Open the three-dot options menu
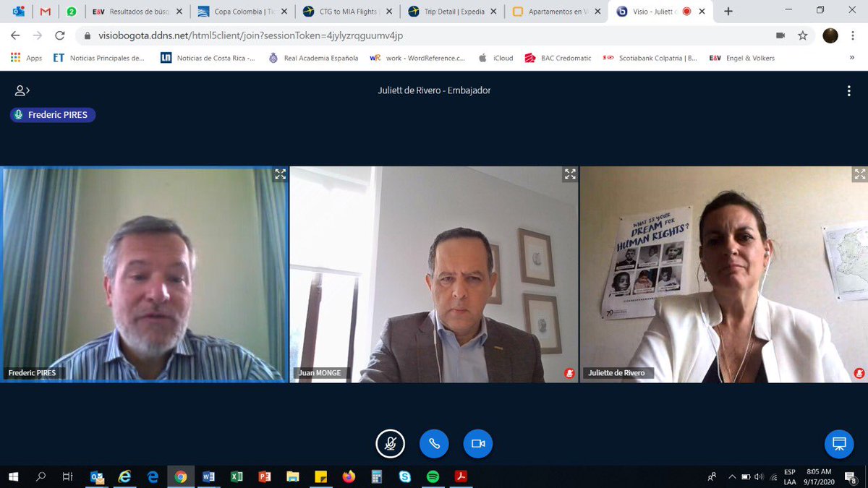The height and width of the screenshot is (488, 868). 848,91
